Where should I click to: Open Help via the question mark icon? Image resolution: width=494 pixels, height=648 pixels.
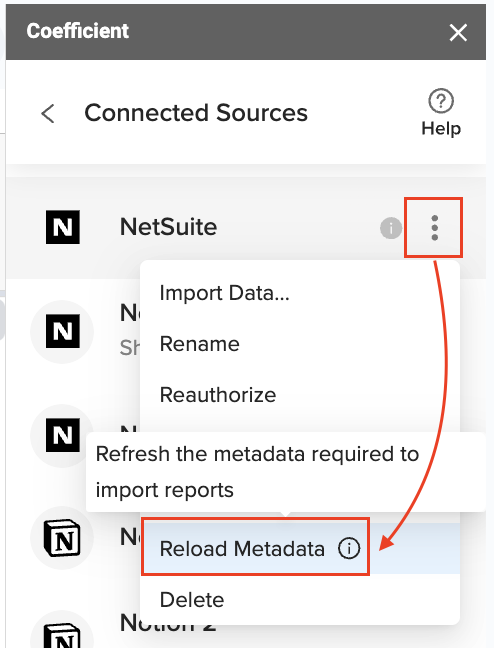[441, 100]
